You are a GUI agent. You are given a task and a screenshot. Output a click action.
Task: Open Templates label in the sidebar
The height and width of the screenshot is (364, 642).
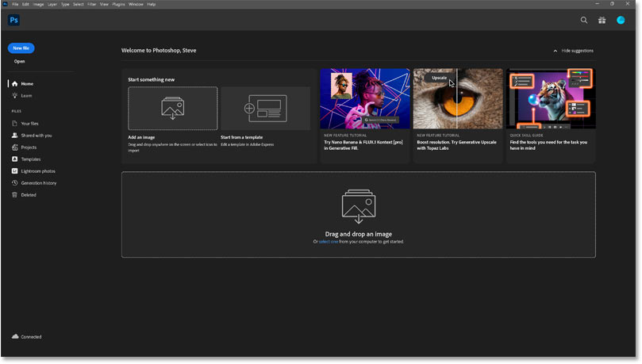31,159
